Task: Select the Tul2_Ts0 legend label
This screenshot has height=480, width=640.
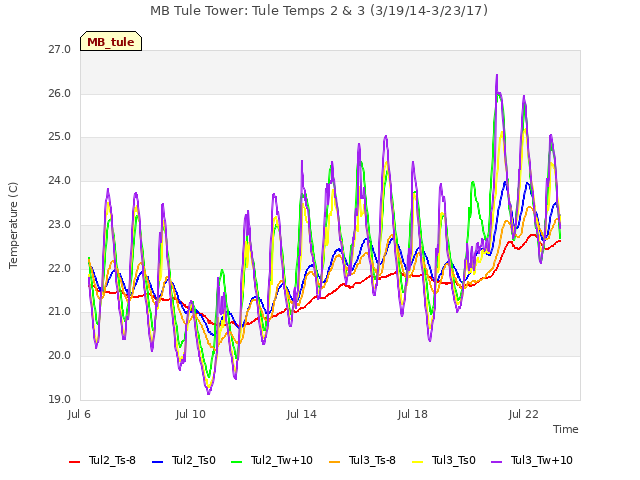Action: 193,460
